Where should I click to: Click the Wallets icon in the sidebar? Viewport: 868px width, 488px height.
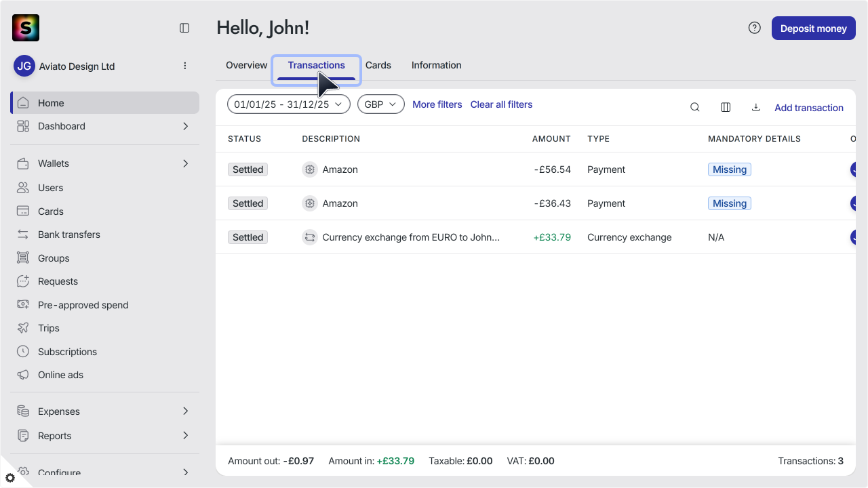pyautogui.click(x=23, y=163)
